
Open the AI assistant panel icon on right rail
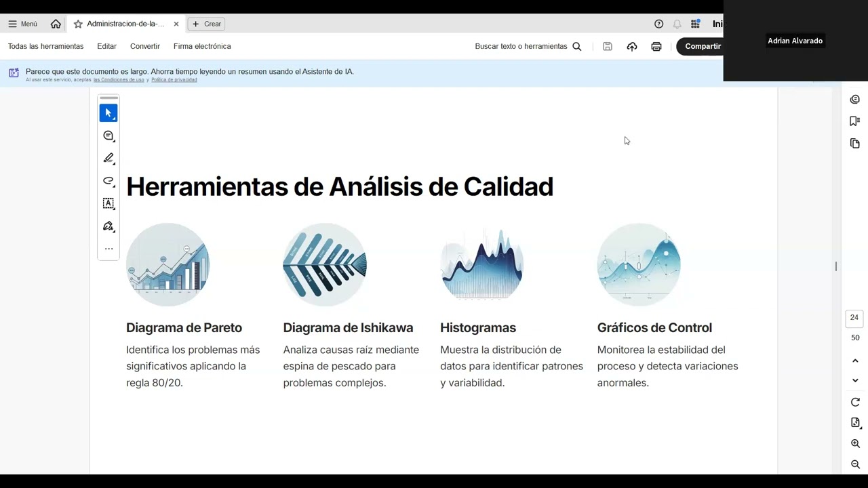coord(855,100)
